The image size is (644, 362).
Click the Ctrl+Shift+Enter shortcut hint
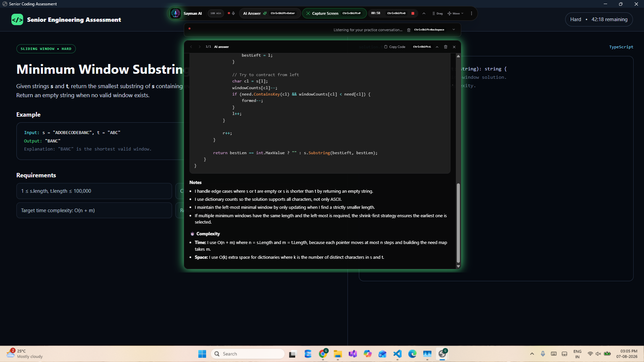(283, 13)
